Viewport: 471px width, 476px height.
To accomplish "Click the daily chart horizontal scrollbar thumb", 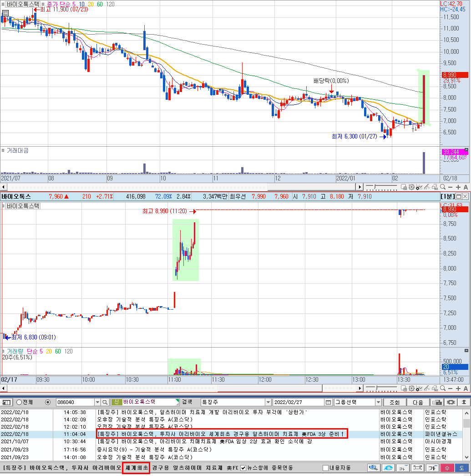I will pos(312,187).
